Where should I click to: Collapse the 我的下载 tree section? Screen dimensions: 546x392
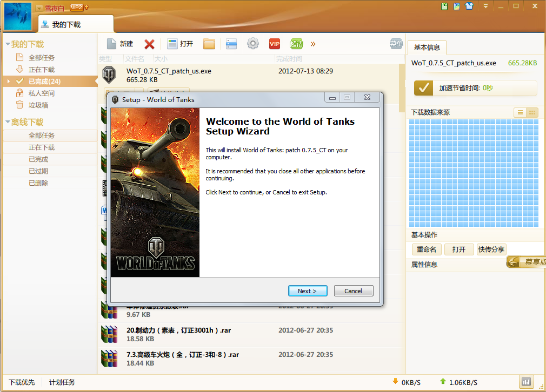8,44
